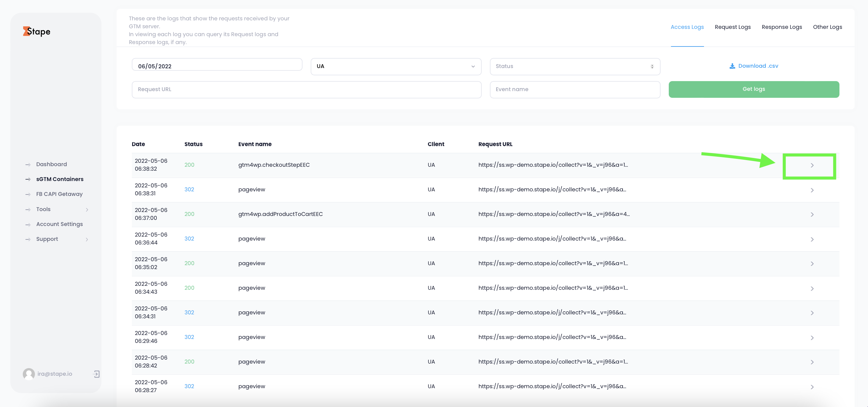Expand the 06:36:44 pageview row chevron
Screen dimensions: 868x407
tap(812, 239)
